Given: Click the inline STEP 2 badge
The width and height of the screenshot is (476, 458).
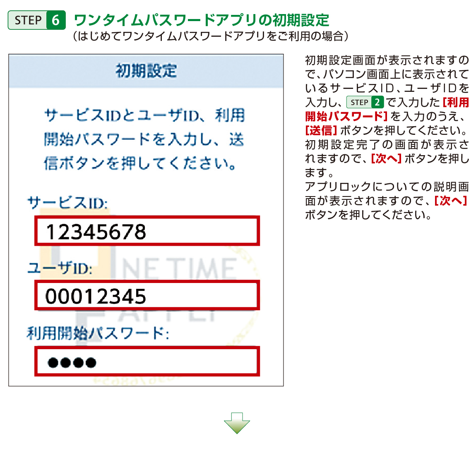Looking at the screenshot, I should (x=365, y=102).
